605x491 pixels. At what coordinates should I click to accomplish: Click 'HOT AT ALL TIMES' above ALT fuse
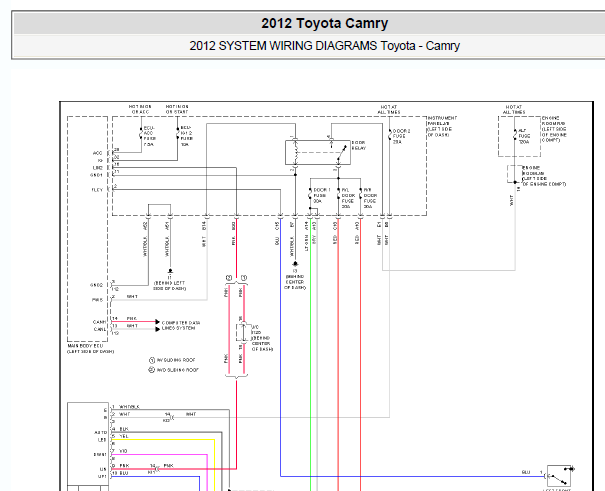(x=514, y=110)
